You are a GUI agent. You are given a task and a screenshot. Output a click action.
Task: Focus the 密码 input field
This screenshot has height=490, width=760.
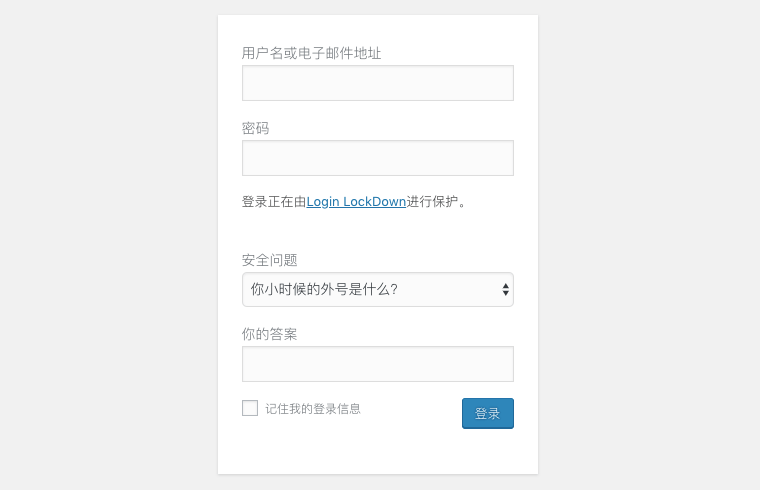378,158
